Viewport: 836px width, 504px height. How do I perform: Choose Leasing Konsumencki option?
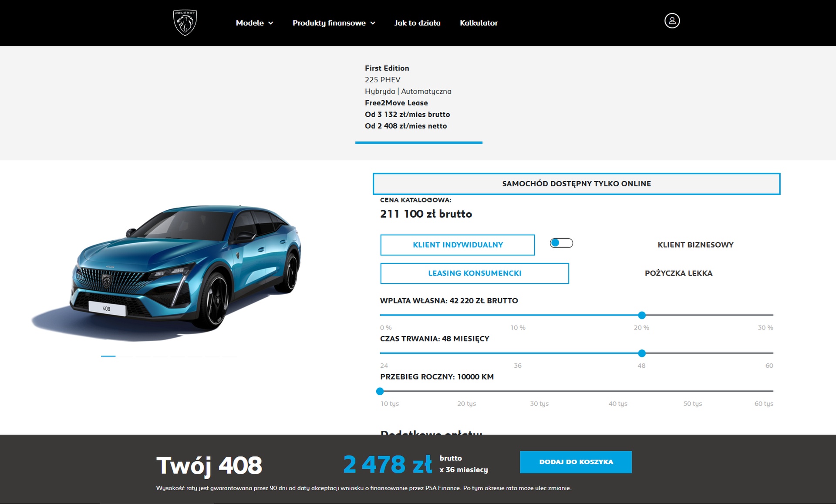[x=475, y=273]
